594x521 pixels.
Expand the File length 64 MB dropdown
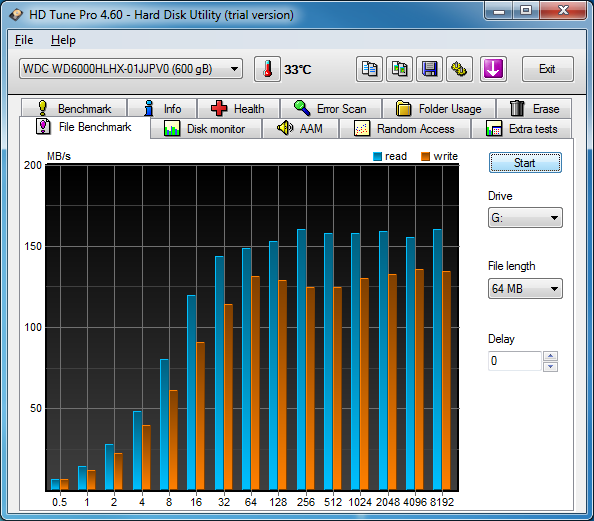click(x=525, y=289)
